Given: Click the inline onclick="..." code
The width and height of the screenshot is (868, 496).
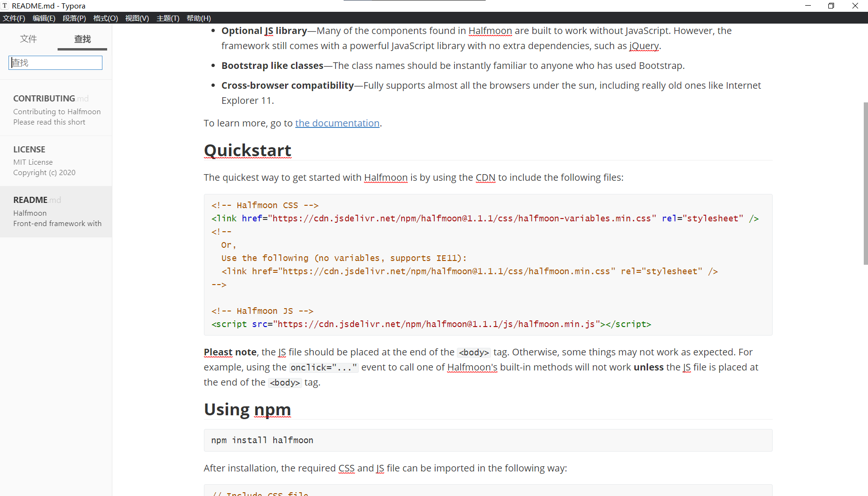Looking at the screenshot, I should click(x=324, y=367).
